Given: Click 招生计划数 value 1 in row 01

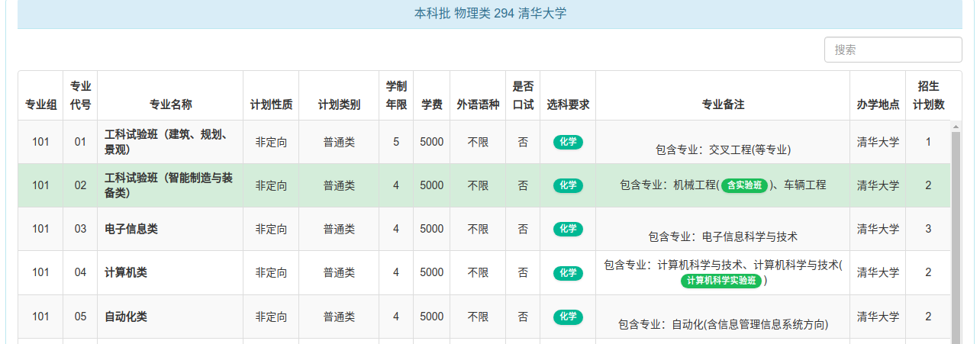Looking at the screenshot, I should tap(929, 142).
